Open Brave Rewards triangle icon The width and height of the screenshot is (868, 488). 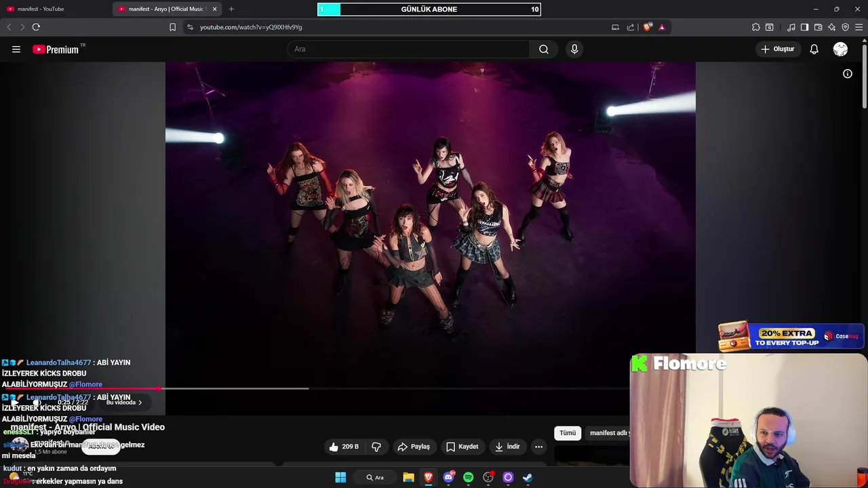click(x=662, y=27)
